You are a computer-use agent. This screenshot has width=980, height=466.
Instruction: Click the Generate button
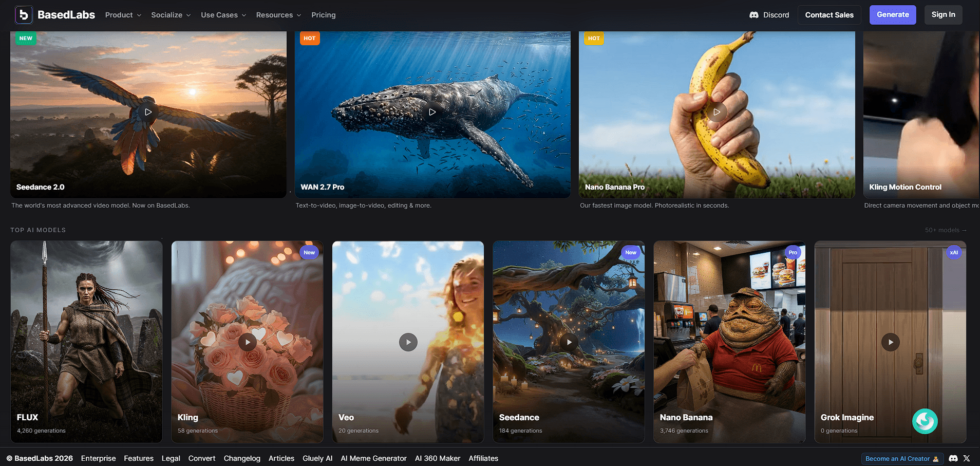point(893,15)
